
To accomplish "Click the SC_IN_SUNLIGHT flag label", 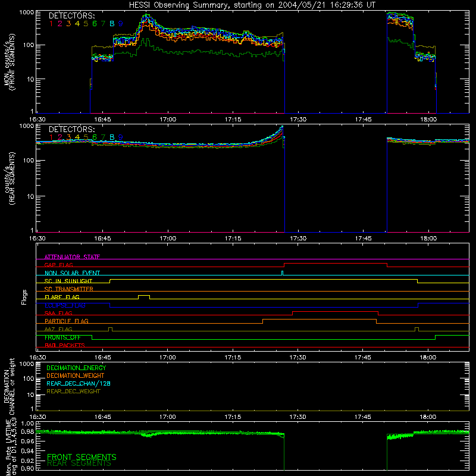I will (x=68, y=281).
